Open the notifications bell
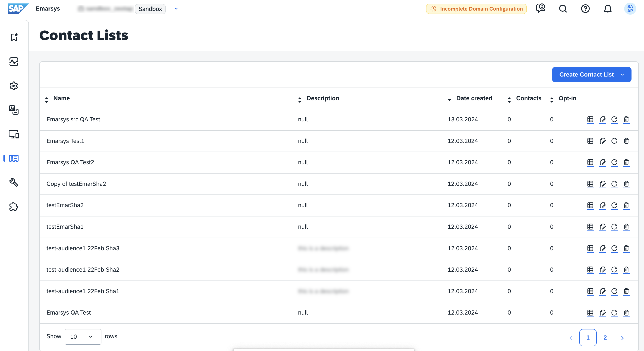The image size is (644, 351). coord(608,9)
